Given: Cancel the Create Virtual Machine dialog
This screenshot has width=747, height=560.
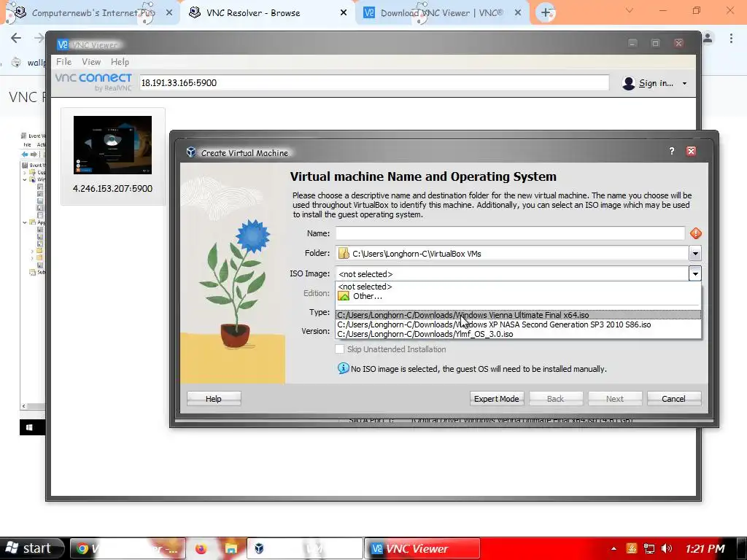Looking at the screenshot, I should point(673,399).
